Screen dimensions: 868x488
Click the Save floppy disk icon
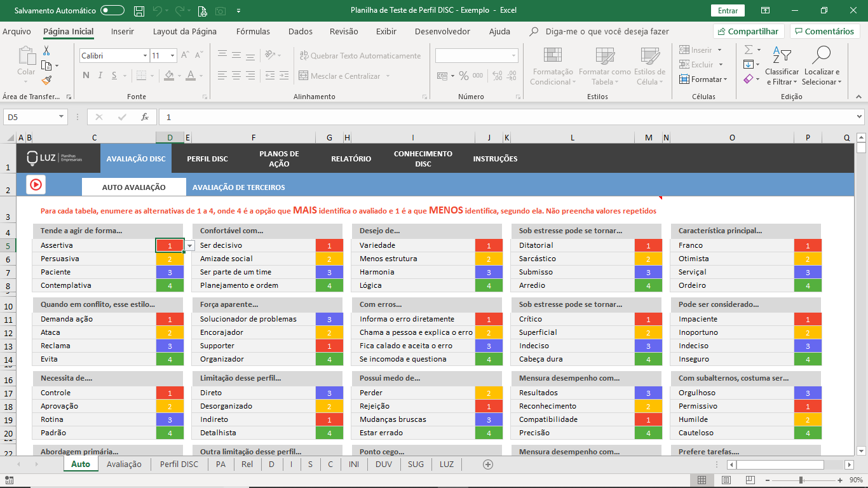pos(139,11)
